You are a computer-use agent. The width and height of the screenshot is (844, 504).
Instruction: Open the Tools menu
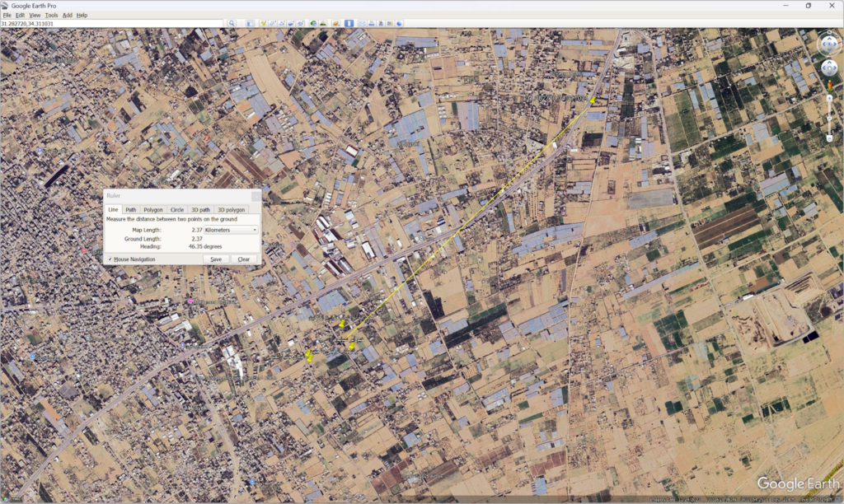51,15
